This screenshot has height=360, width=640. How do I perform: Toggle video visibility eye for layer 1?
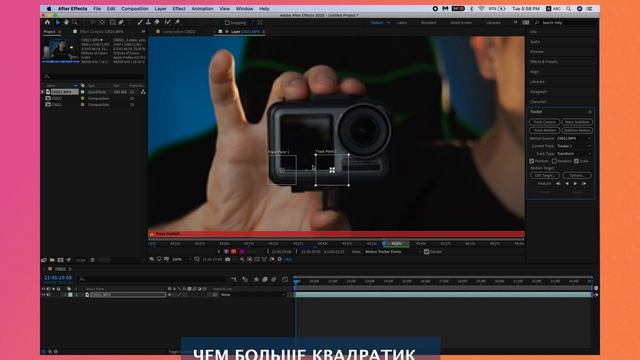coord(44,295)
